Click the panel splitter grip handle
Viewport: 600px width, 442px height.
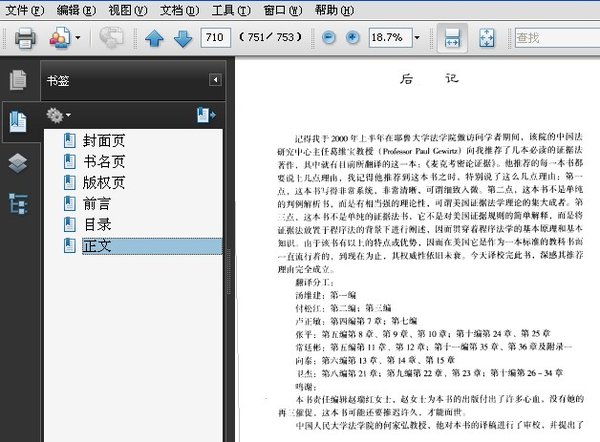click(229, 271)
